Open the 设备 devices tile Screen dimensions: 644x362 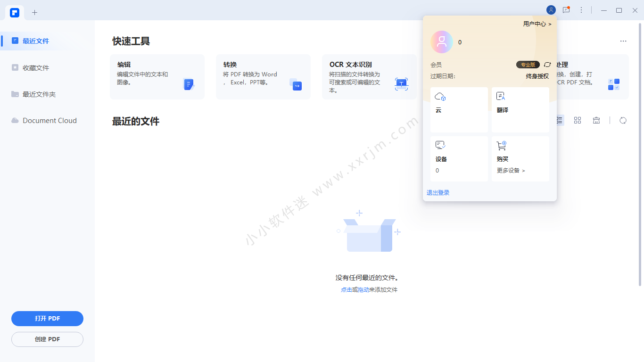[459, 159]
